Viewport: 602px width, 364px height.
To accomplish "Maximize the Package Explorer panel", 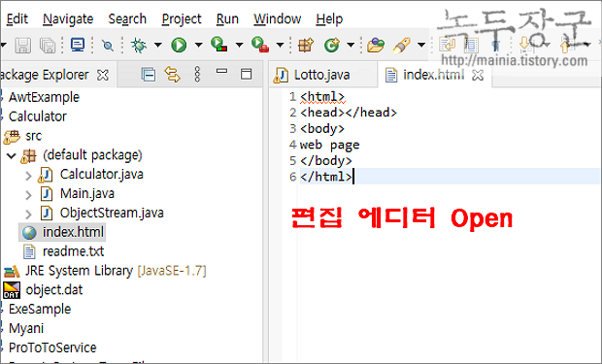I will tap(246, 74).
